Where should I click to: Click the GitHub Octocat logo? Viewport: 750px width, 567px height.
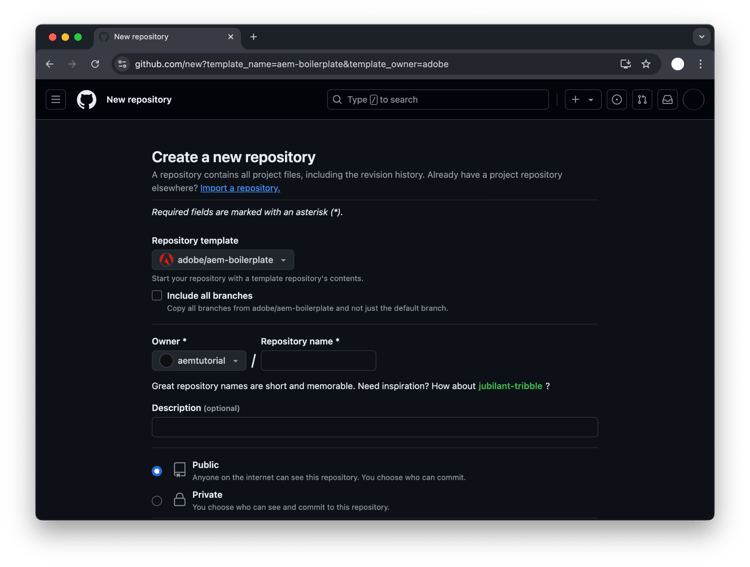tap(87, 100)
